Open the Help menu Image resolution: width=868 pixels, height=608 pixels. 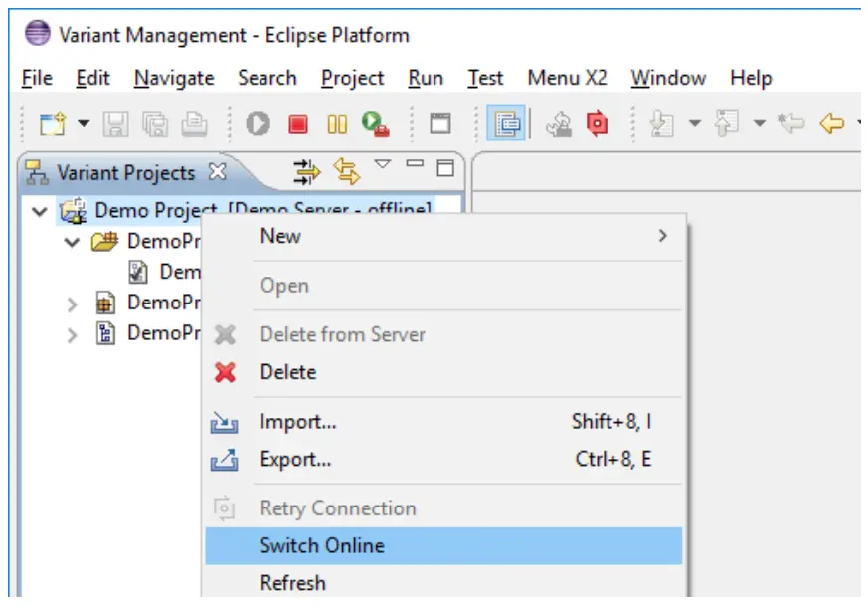click(751, 78)
